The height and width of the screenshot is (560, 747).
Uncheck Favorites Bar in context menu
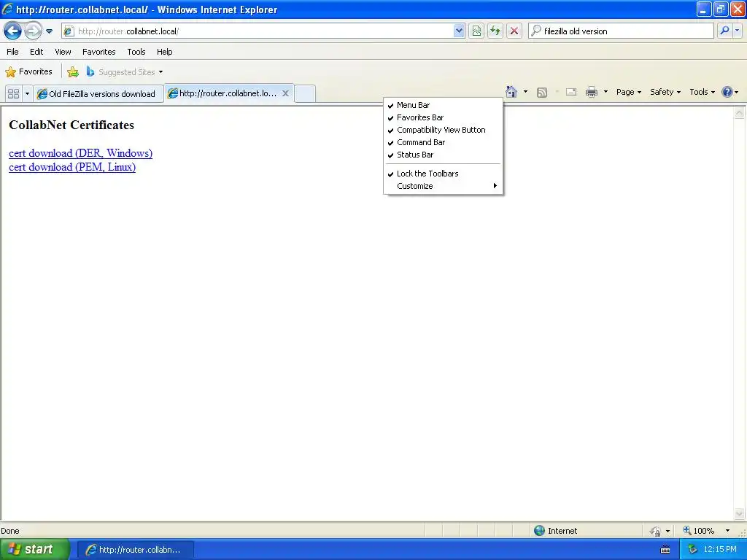point(443,117)
